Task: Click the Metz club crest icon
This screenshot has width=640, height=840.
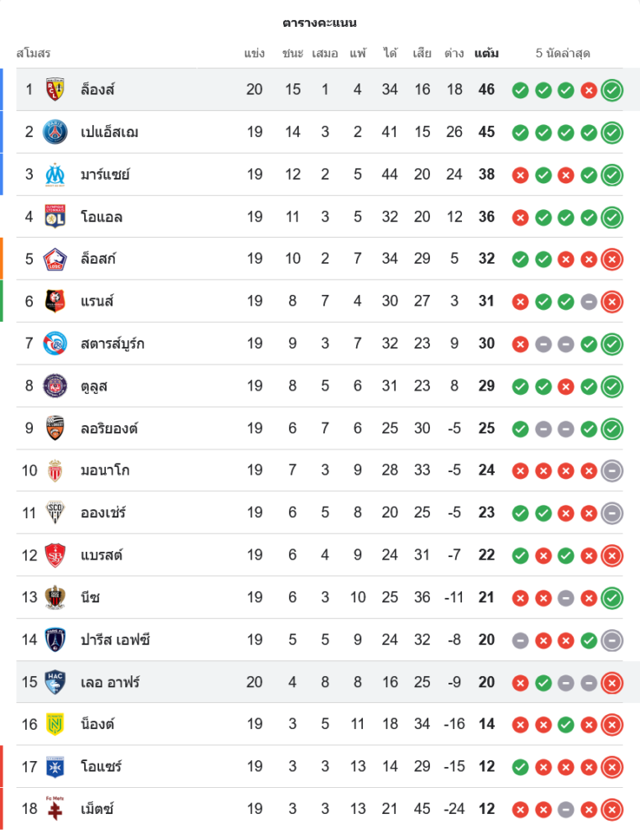Action: (x=55, y=809)
